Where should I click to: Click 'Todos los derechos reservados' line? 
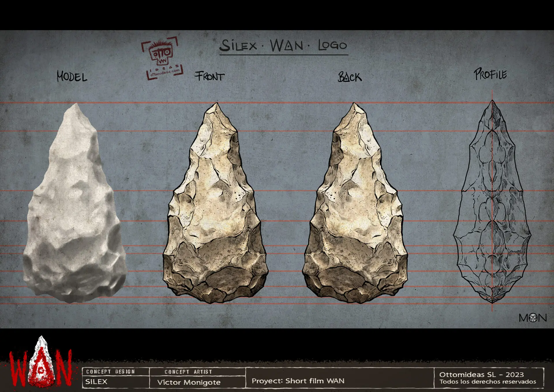[x=488, y=382]
